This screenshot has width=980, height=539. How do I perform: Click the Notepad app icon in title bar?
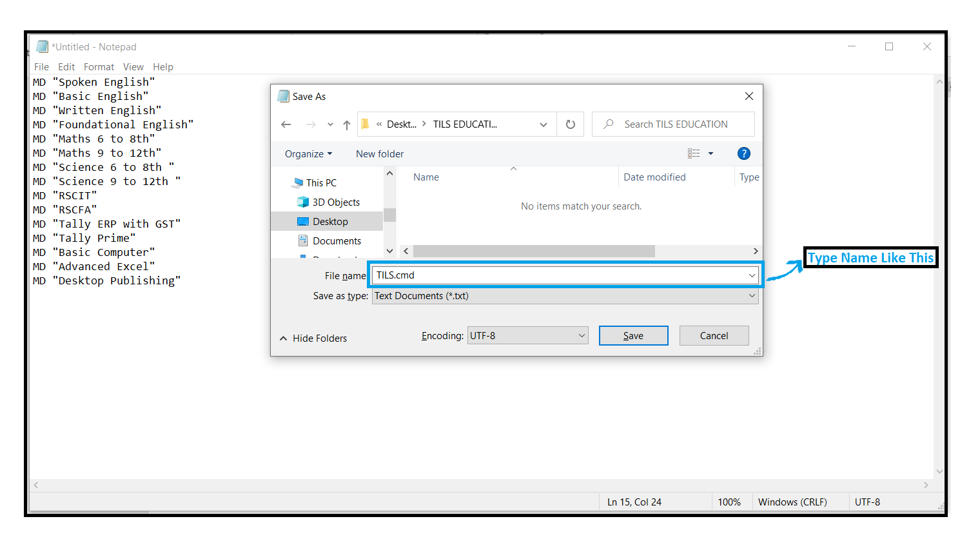42,46
